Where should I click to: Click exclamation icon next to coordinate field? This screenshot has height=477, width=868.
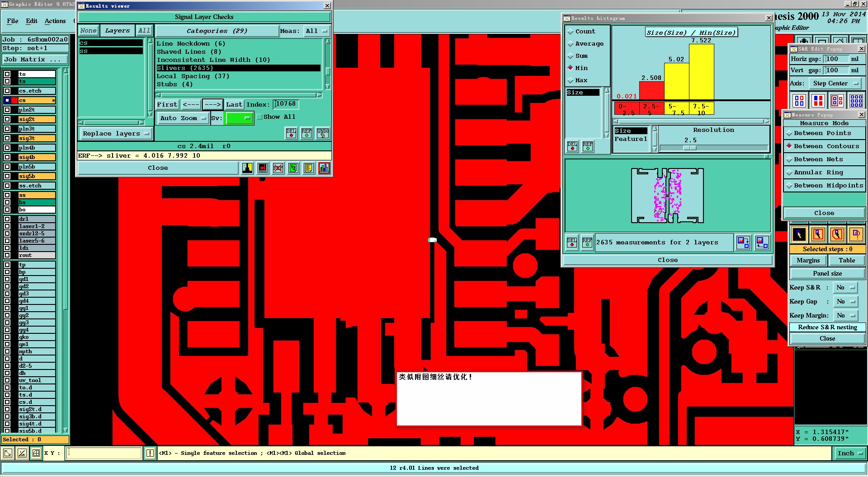(150, 453)
